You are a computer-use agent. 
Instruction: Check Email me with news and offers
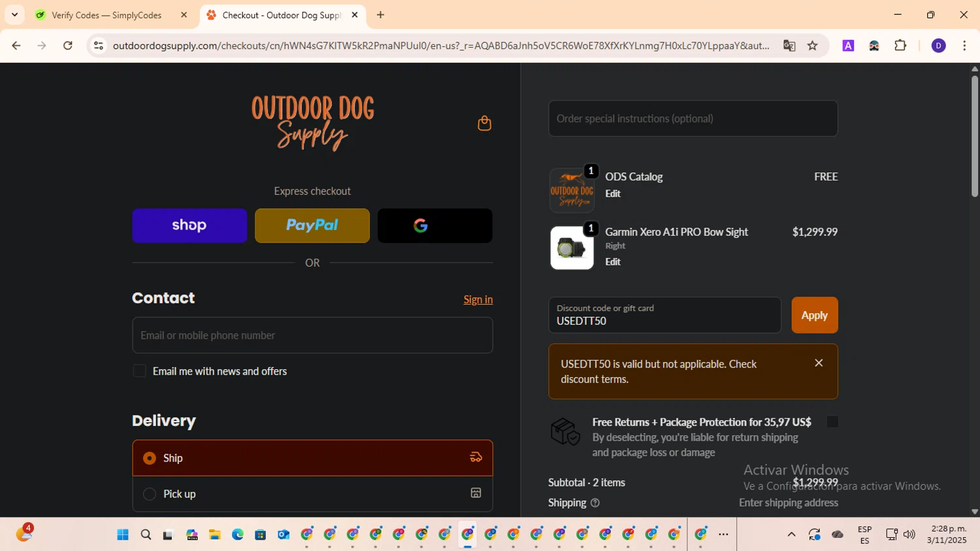pos(139,371)
